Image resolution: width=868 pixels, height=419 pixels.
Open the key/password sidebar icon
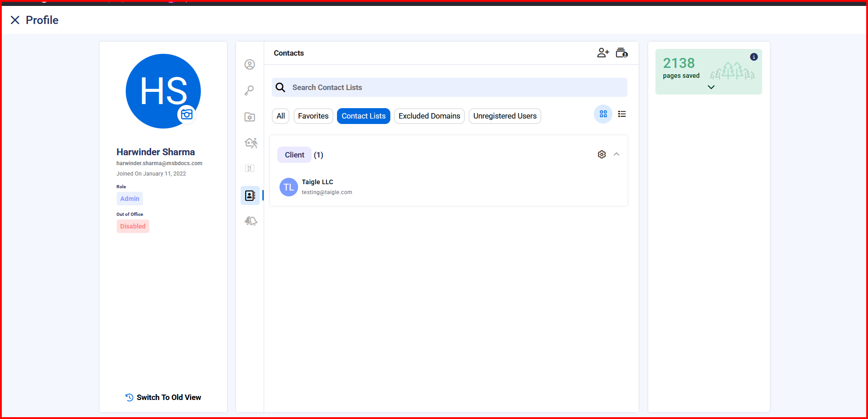(x=250, y=90)
